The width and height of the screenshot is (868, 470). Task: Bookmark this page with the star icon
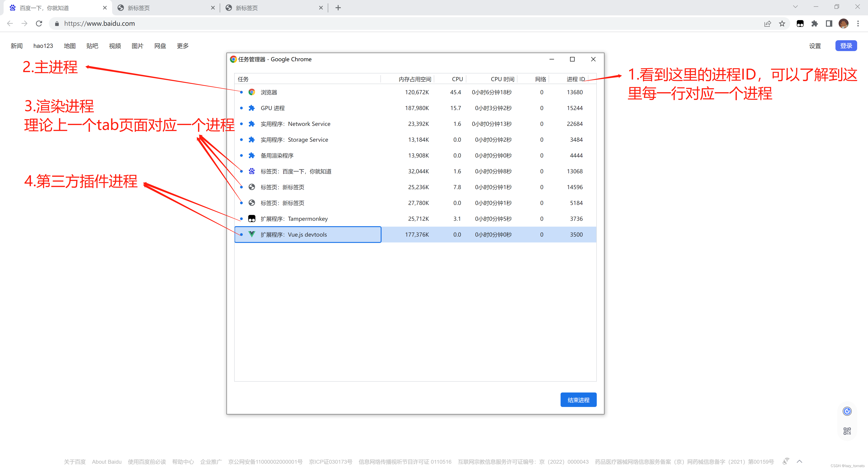coord(782,23)
